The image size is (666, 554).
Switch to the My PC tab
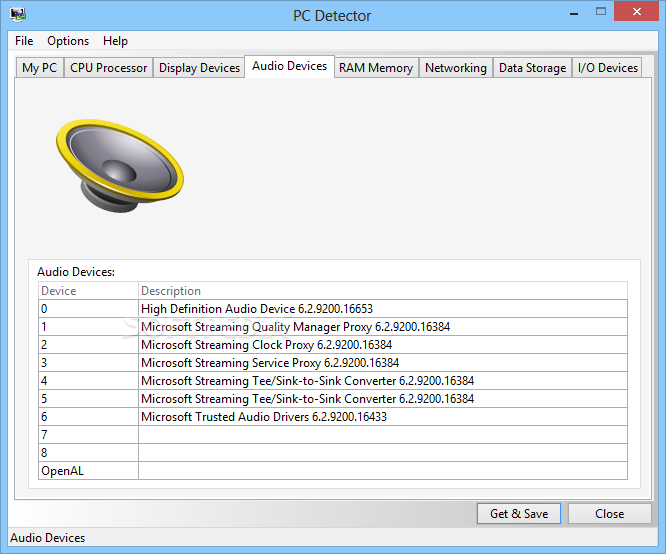pyautogui.click(x=40, y=68)
